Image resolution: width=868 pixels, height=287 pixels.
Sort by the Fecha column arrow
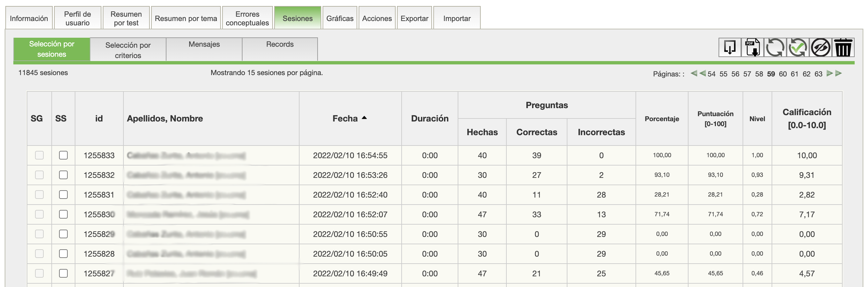(x=364, y=118)
